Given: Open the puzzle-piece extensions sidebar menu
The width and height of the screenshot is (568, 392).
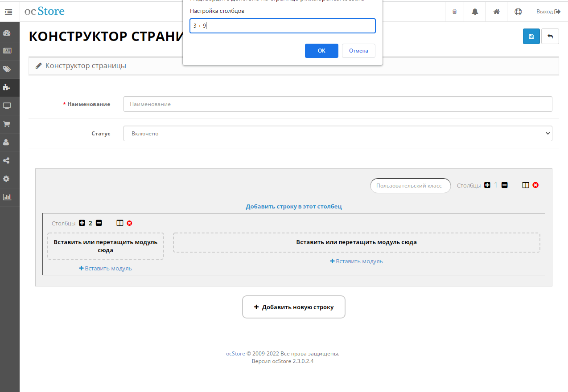Looking at the screenshot, I should coord(7,87).
